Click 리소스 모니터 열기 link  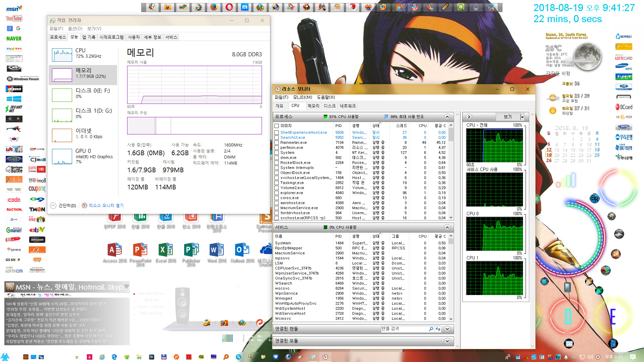106,205
